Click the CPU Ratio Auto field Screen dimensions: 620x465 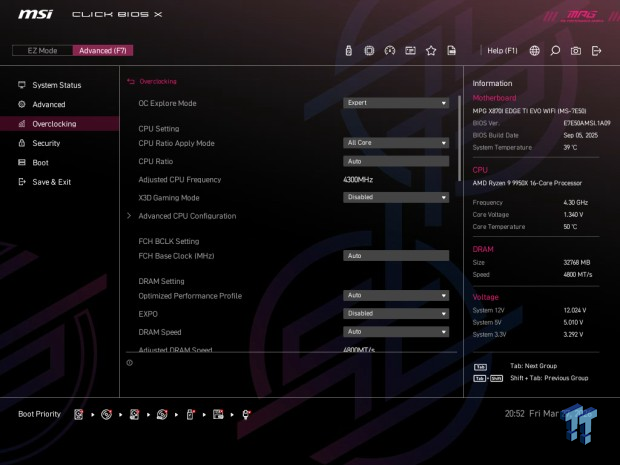coord(396,161)
